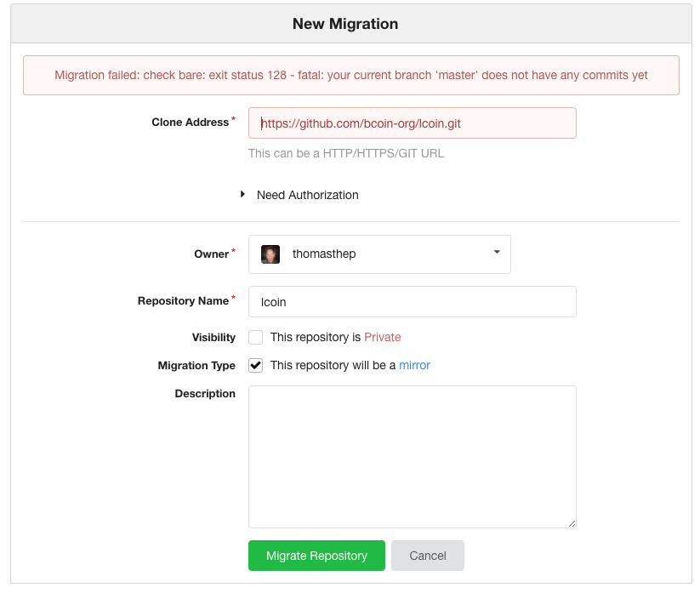
Task: Click the 'Clone Address' field label
Action: coord(191,122)
